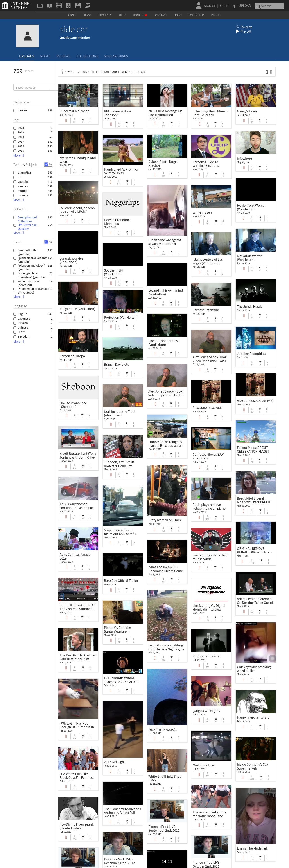Check the Deemphasized Collections filter
The image size is (289, 868).
(x=15, y=218)
